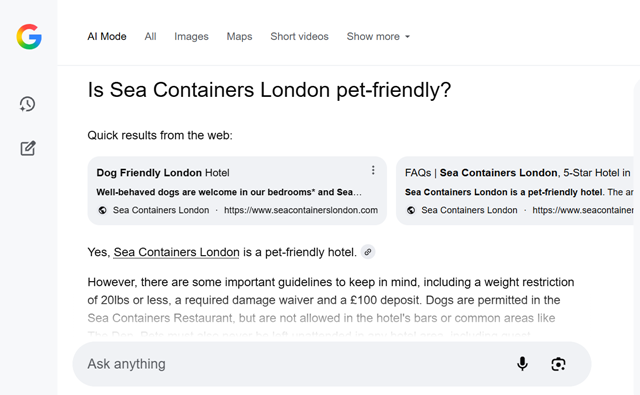This screenshot has height=395, width=640.
Task: Start new search with pencil icon
Action: (28, 148)
